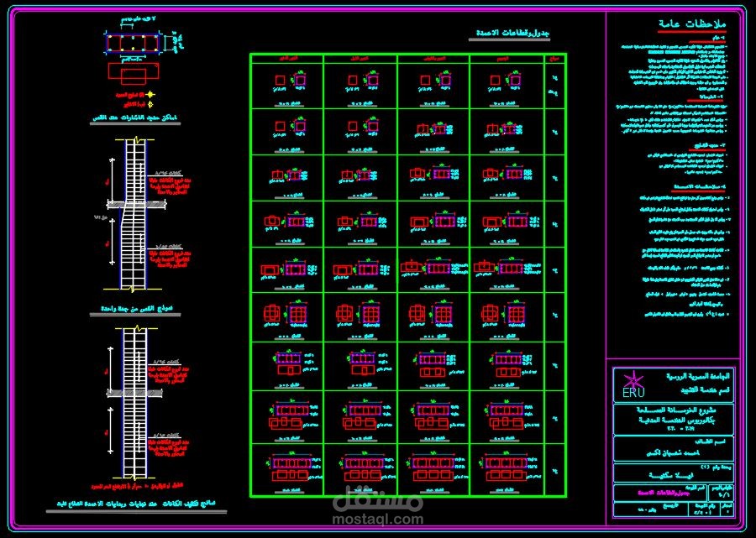
Task: Click the ERU logo in the title block
Action: coord(632,384)
